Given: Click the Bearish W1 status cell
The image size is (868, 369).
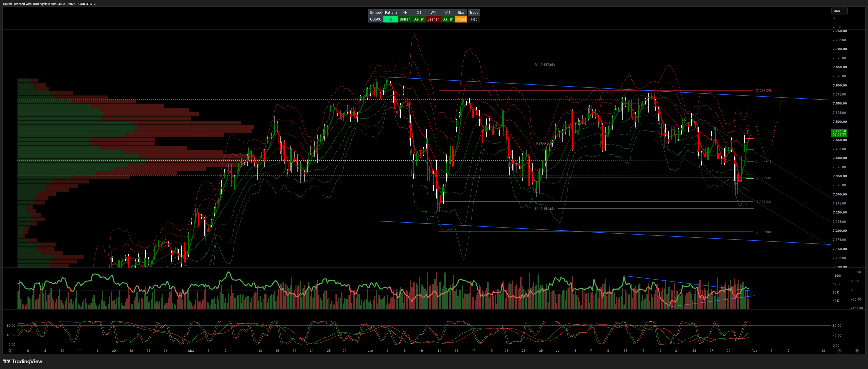Looking at the screenshot, I should [x=433, y=19].
